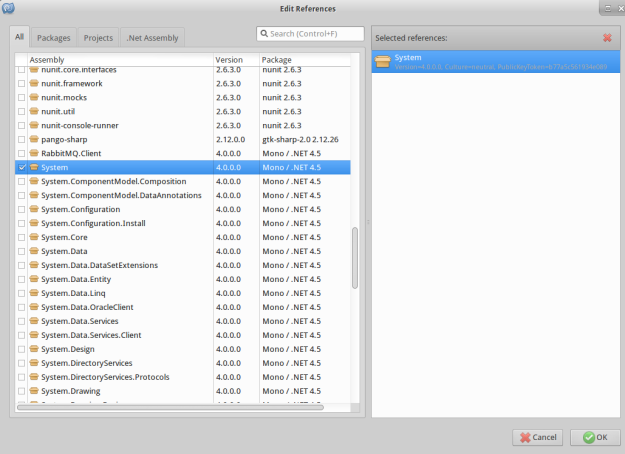Screen dimensions: 625x454
Task: Select the System.DirectoryServices.Protocols row
Action: click(183, 377)
